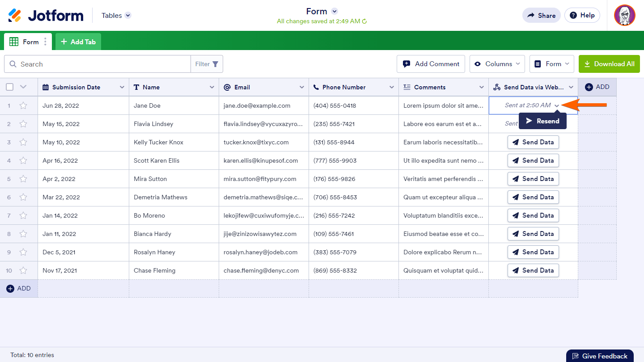Click the Filter button
This screenshot has width=644, height=362.
point(207,64)
